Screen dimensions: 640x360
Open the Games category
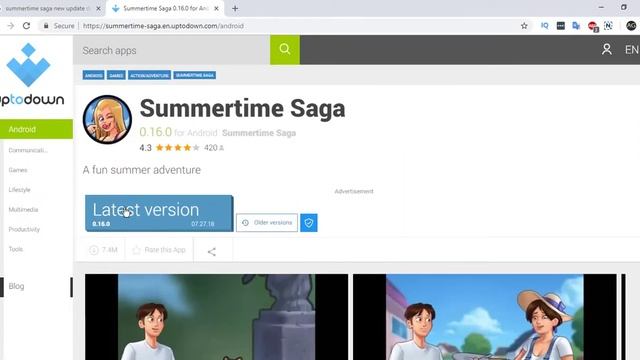(x=18, y=170)
